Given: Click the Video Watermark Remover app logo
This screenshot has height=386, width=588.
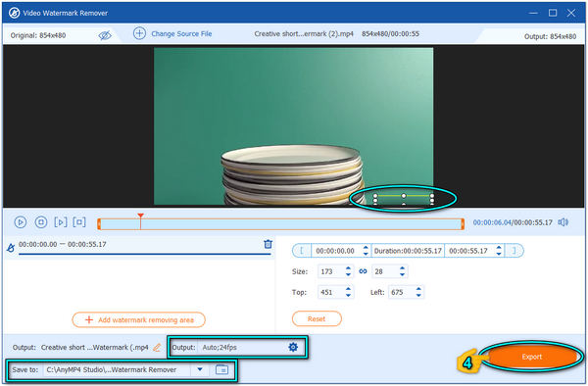Looking at the screenshot, I should (x=15, y=13).
